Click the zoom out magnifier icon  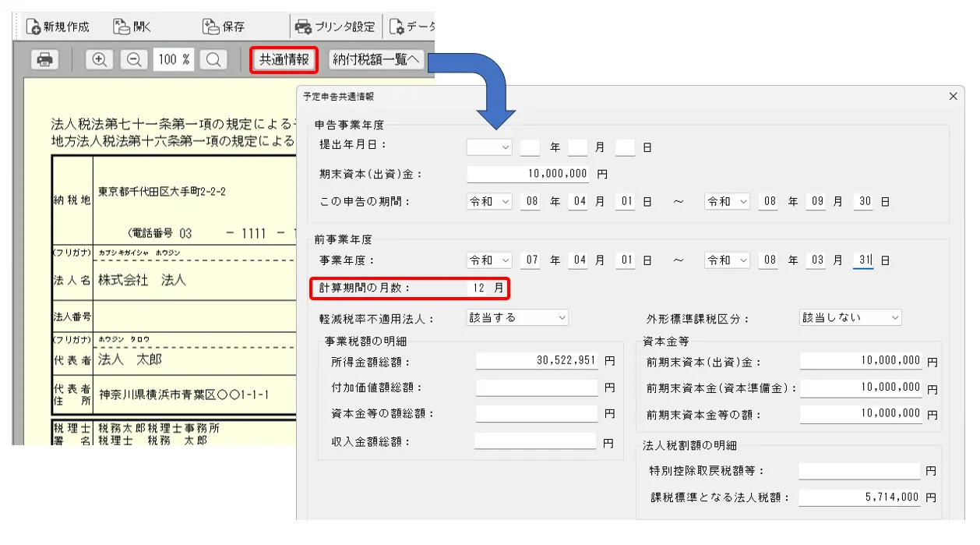pos(134,60)
